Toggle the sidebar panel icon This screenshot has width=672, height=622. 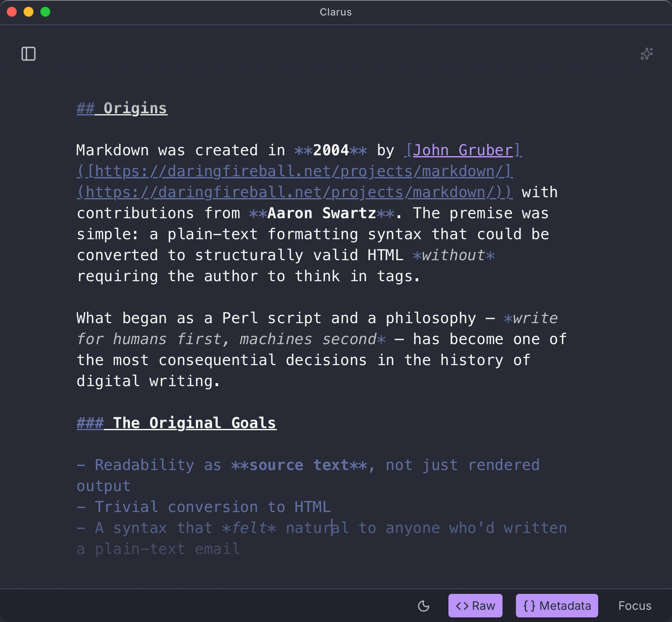29,54
